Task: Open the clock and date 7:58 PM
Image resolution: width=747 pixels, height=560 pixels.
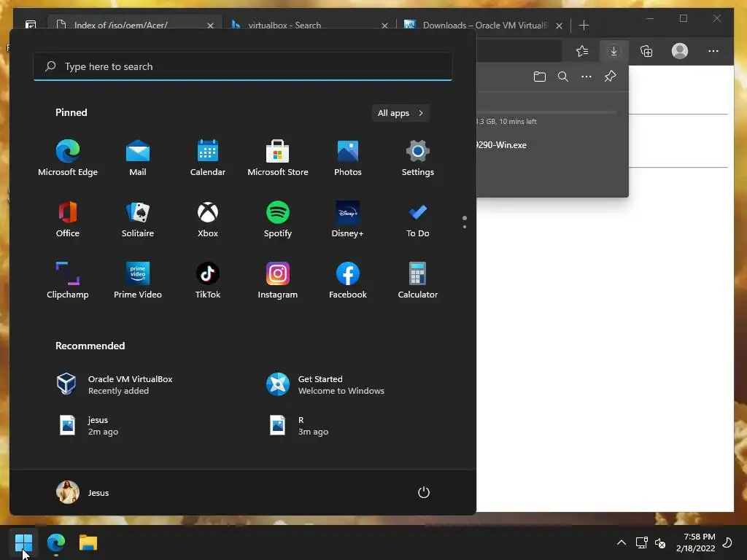Action: [695, 542]
